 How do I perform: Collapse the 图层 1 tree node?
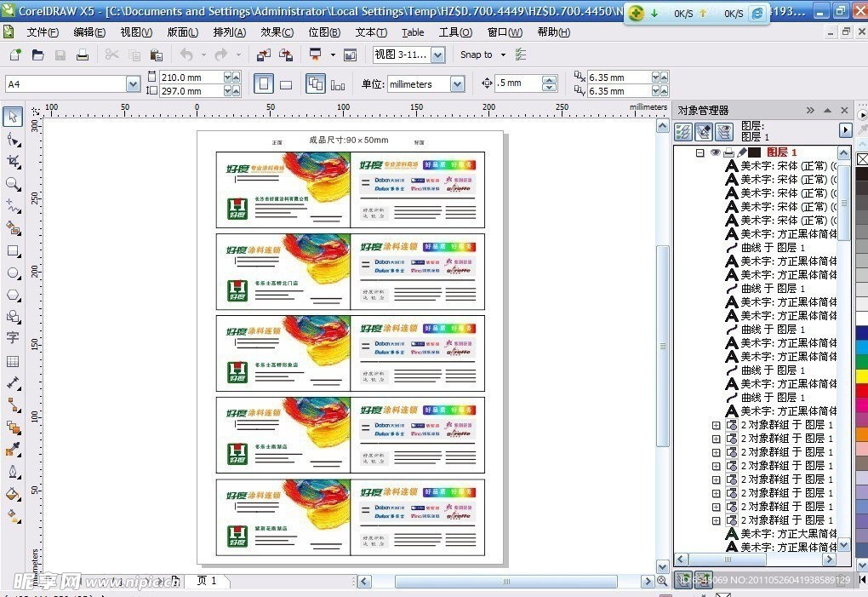[700, 152]
